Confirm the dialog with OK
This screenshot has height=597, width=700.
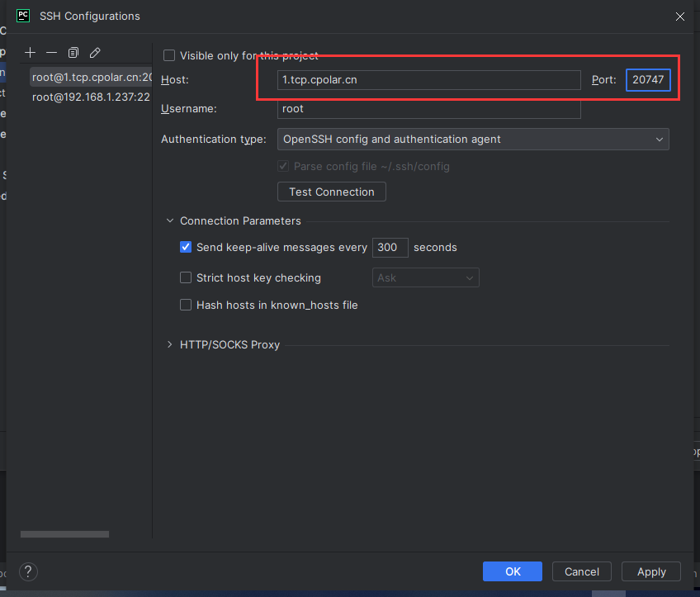pos(513,571)
